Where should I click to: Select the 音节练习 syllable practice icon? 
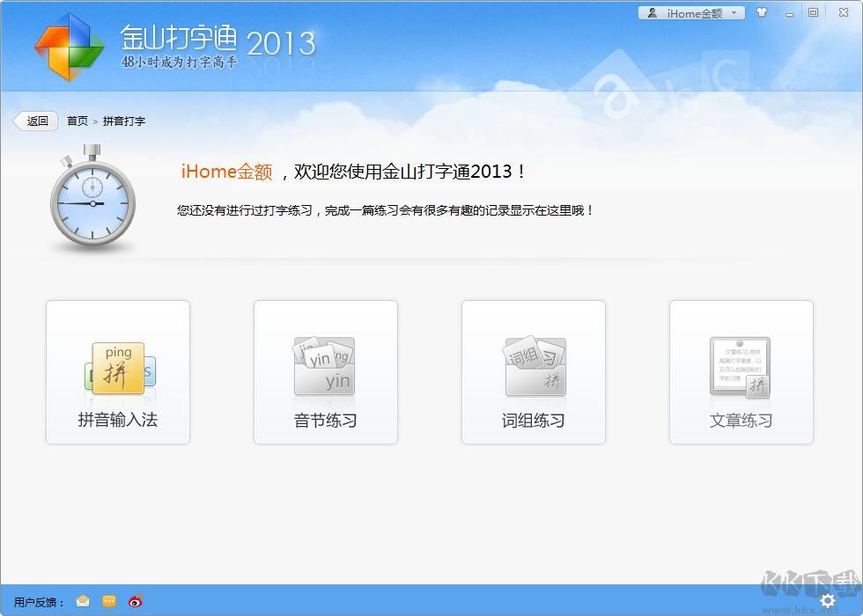[324, 371]
